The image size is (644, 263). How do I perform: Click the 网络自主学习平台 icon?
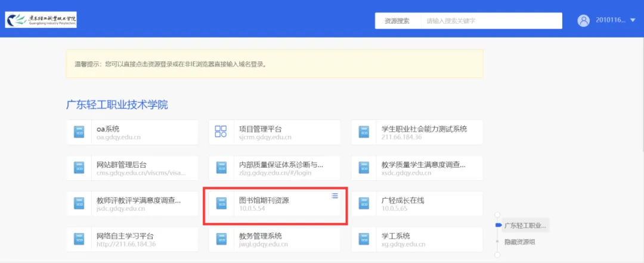[79, 239]
